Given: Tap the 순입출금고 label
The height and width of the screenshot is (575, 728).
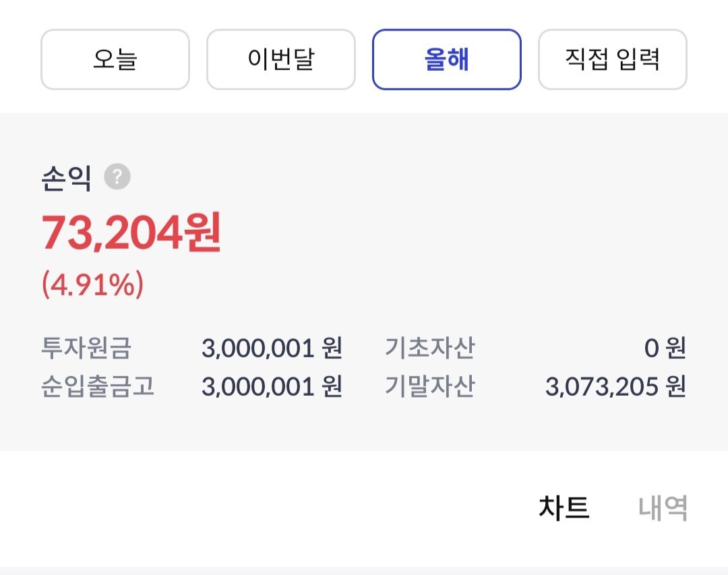Looking at the screenshot, I should (x=98, y=386).
